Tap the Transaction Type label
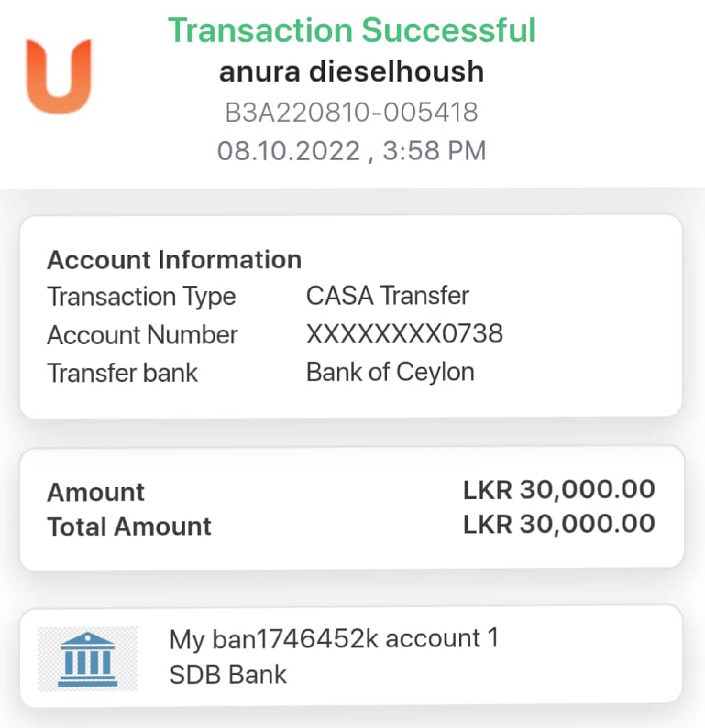The image size is (705, 728). pos(142,297)
